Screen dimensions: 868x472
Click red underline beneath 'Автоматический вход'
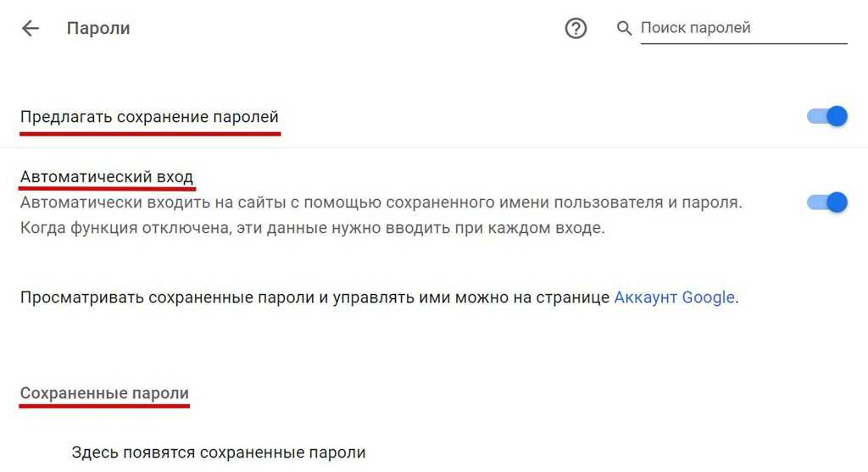tap(107, 190)
